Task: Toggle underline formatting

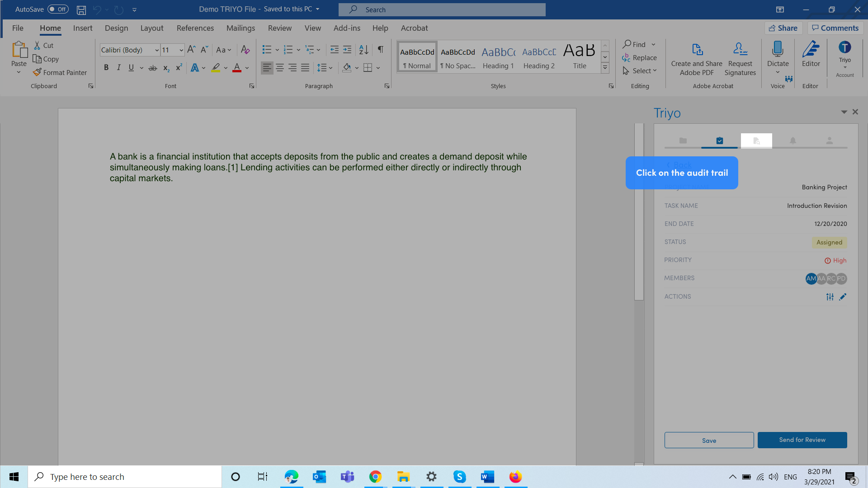Action: [131, 68]
